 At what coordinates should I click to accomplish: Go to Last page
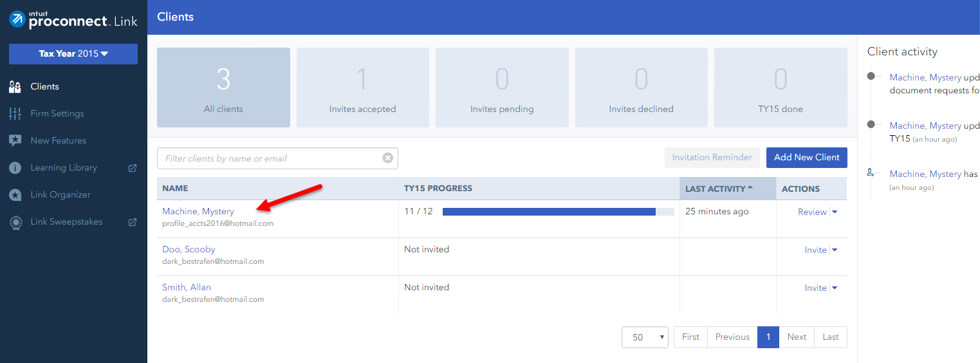[831, 337]
